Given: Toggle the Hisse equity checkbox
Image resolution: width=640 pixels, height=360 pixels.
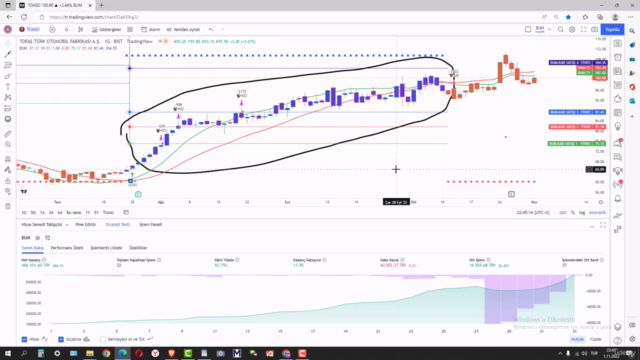Looking at the screenshot, I should [x=24, y=339].
